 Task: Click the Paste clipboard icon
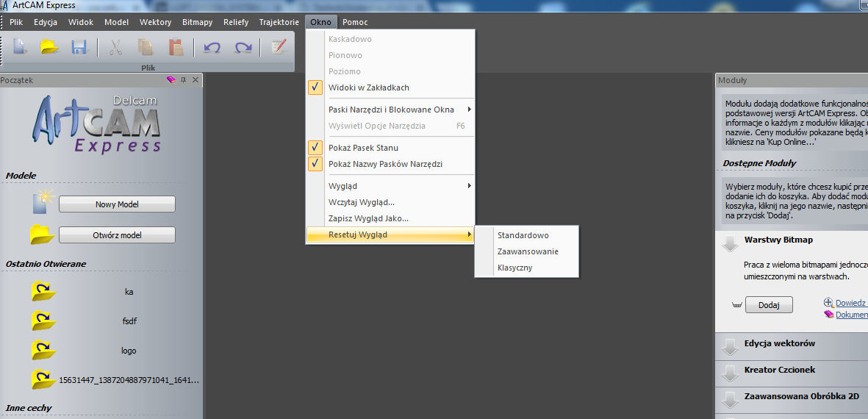(176, 47)
